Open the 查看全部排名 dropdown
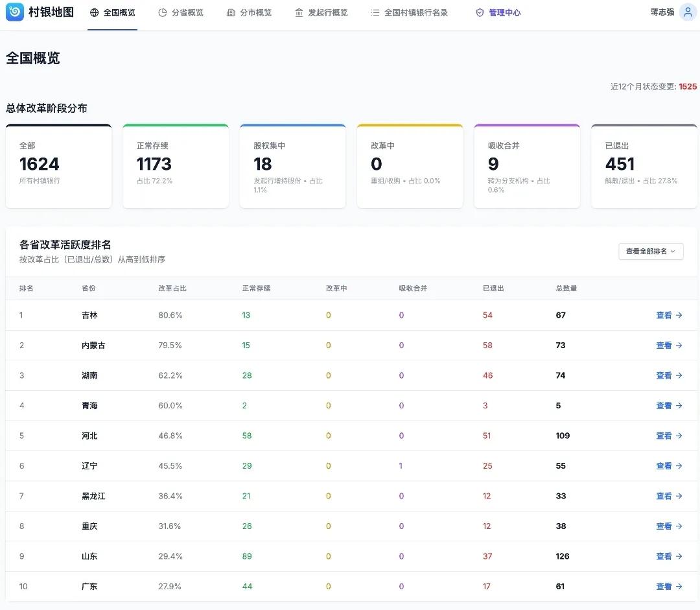 tap(651, 252)
